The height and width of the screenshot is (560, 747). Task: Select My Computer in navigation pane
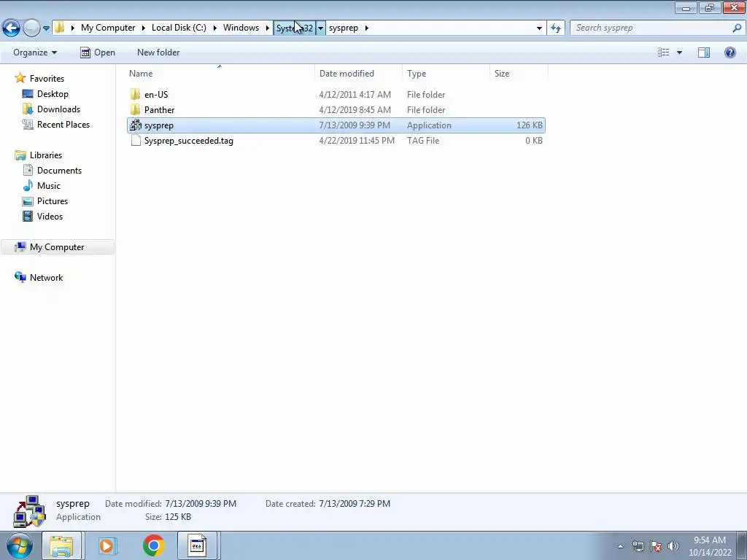[57, 246]
